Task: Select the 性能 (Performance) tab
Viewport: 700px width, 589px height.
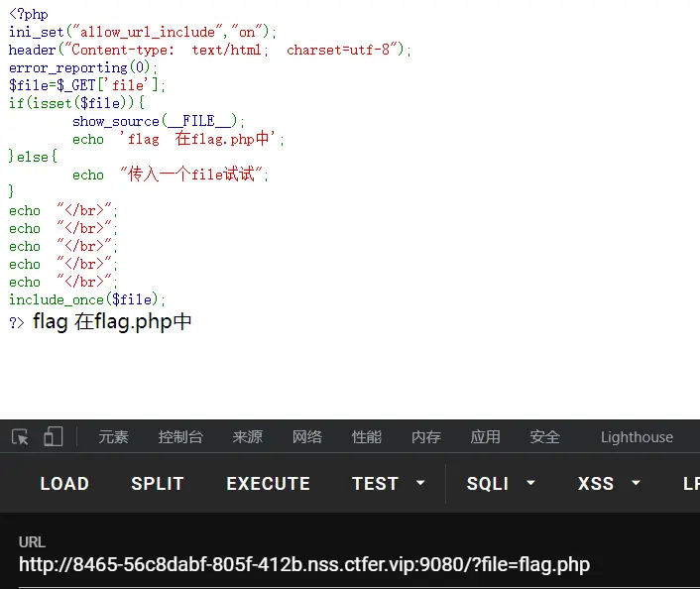Action: [367, 437]
